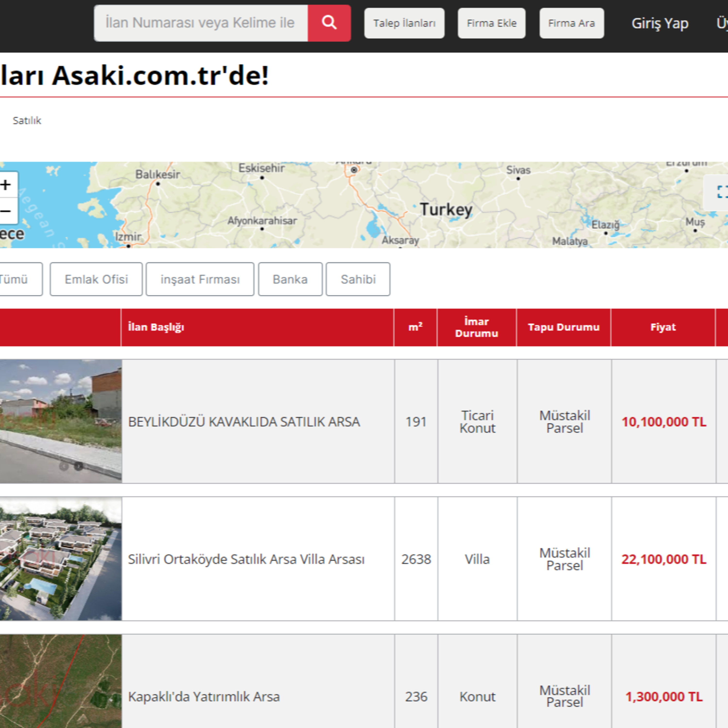
Task: Open Talep İlanları page
Action: (x=404, y=23)
